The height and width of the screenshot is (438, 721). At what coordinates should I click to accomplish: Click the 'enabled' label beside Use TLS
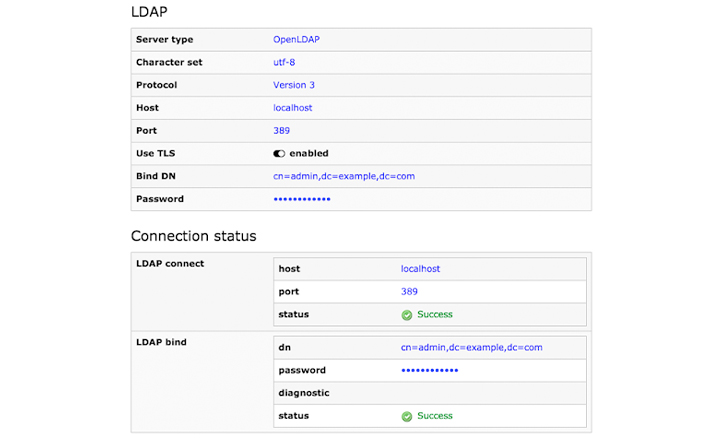(309, 154)
